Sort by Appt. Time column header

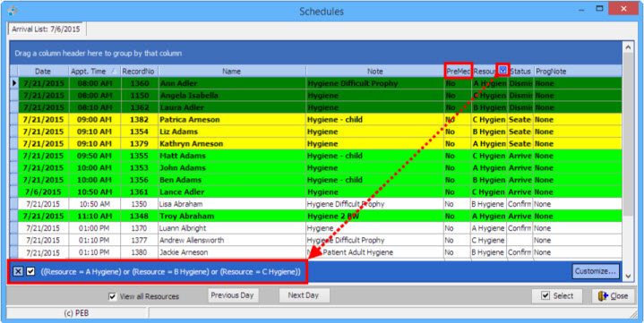[x=94, y=72]
